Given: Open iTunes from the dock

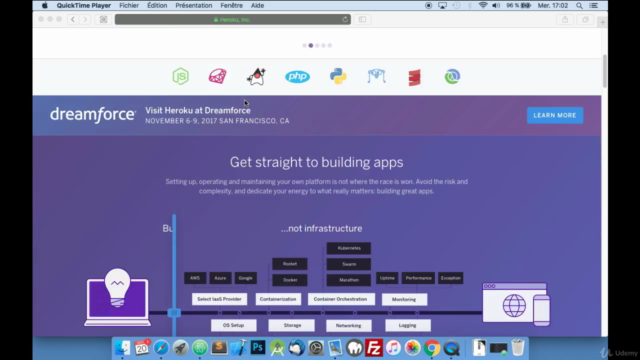Looking at the screenshot, I should pos(393,348).
